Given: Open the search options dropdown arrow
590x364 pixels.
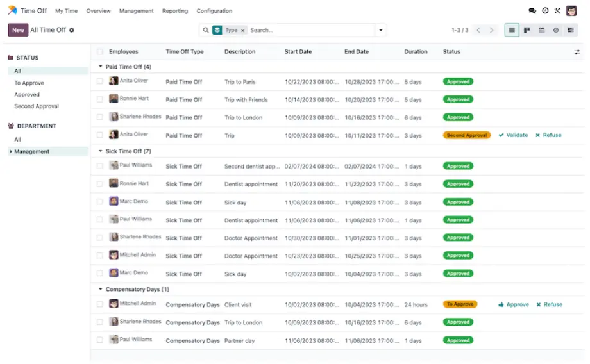Looking at the screenshot, I should [382, 30].
